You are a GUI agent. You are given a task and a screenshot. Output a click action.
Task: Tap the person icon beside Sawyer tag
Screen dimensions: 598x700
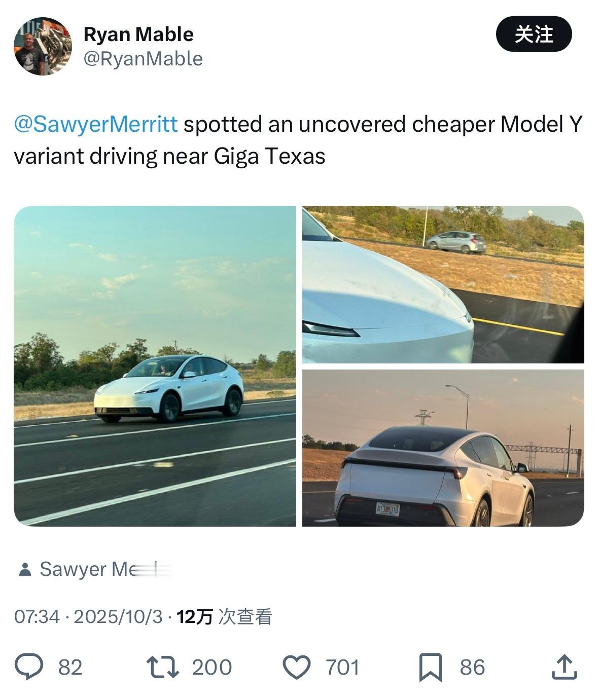pos(24,570)
